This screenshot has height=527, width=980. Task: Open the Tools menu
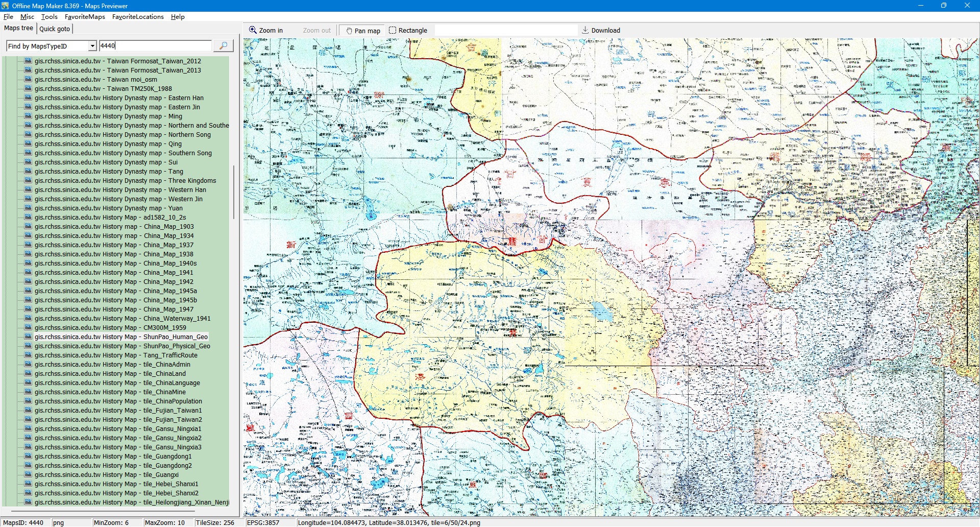pyautogui.click(x=49, y=17)
